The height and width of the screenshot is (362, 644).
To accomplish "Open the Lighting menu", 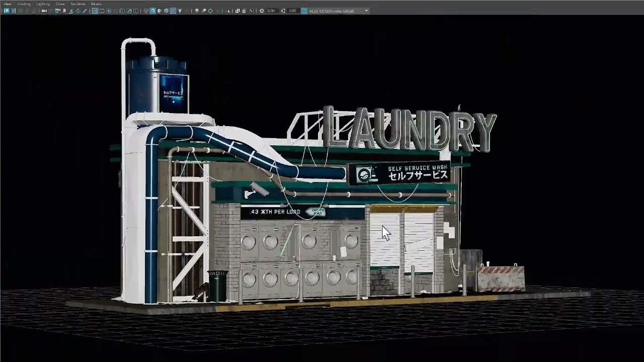I will point(43,4).
